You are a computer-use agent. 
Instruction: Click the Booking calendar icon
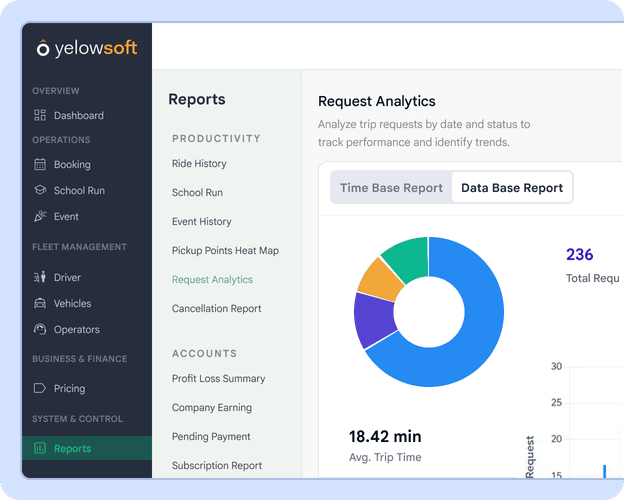[x=40, y=164]
